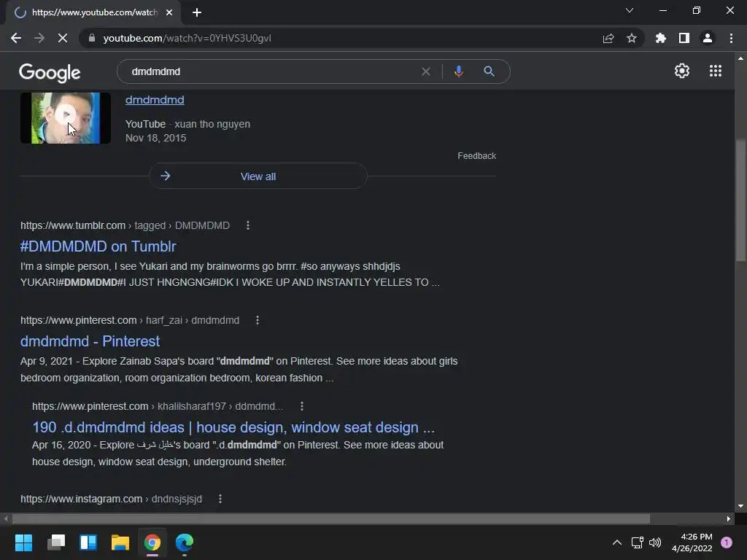
Task: Open options for Pinterest harf_zai result
Action: click(258, 320)
